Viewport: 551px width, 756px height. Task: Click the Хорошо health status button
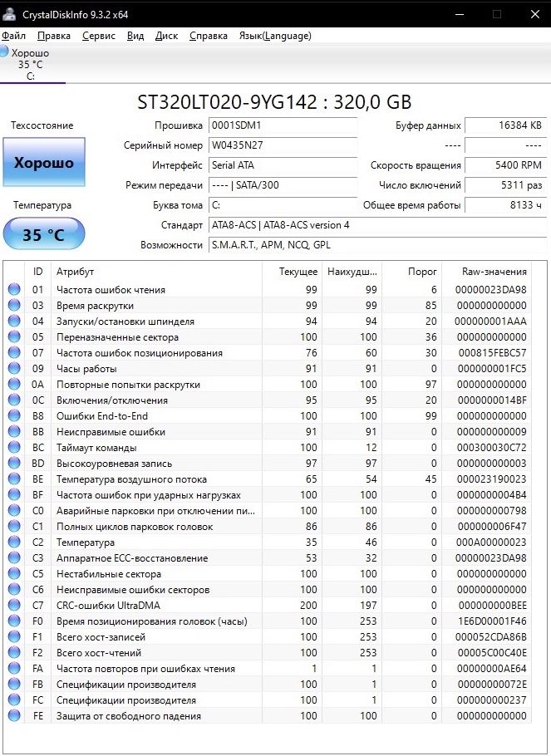(x=44, y=163)
